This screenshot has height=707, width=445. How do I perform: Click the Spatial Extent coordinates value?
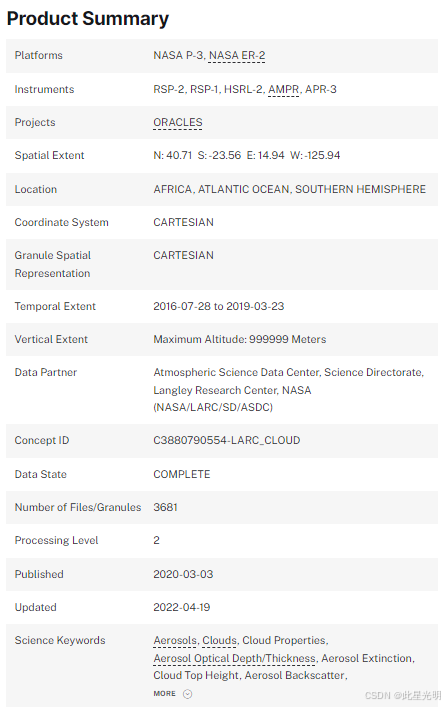pos(247,156)
